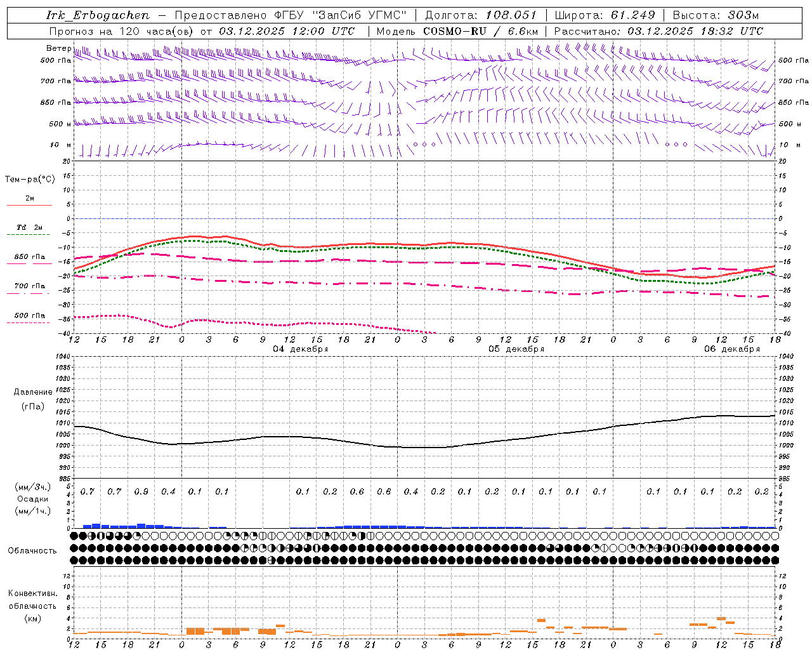
Task: Click the (мм/3ч.) precipitation unit label
Action: point(32,487)
